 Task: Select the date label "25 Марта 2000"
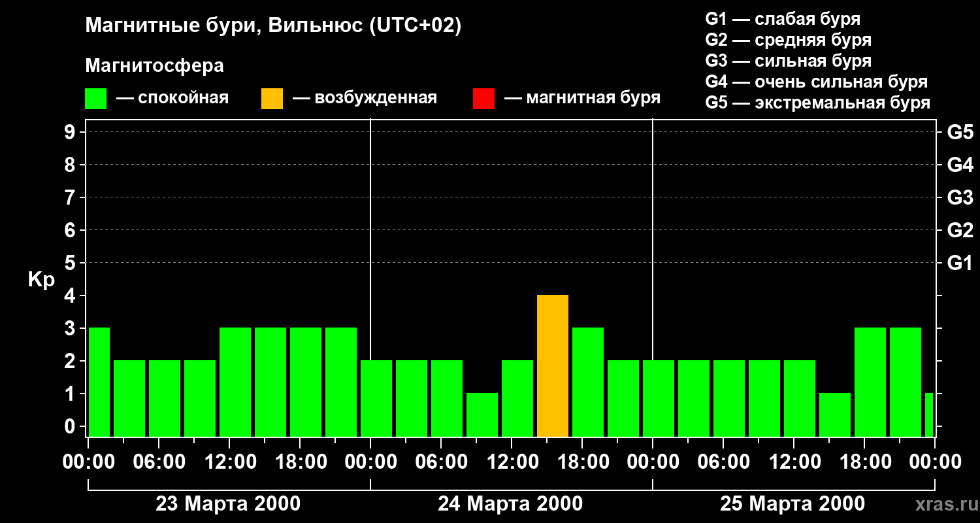[792, 504]
